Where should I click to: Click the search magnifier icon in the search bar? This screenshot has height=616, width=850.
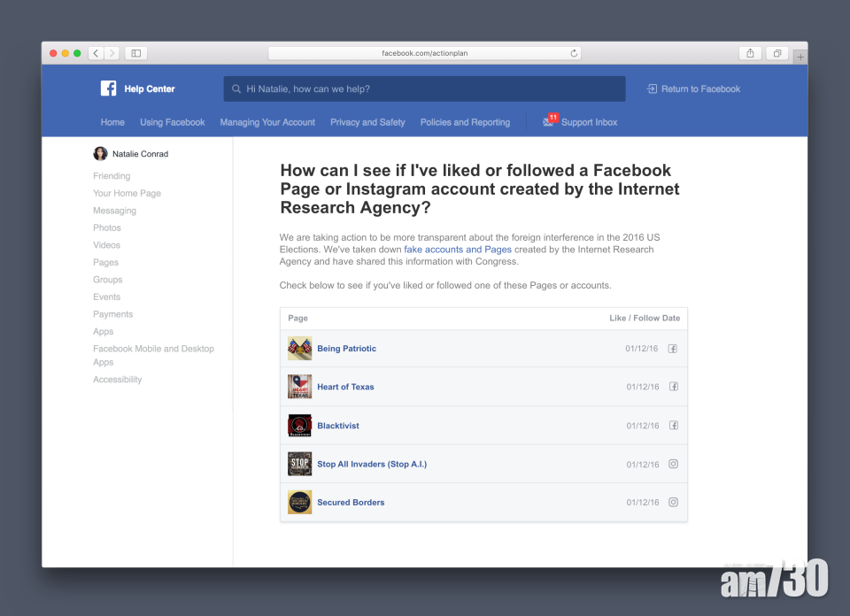coord(236,89)
